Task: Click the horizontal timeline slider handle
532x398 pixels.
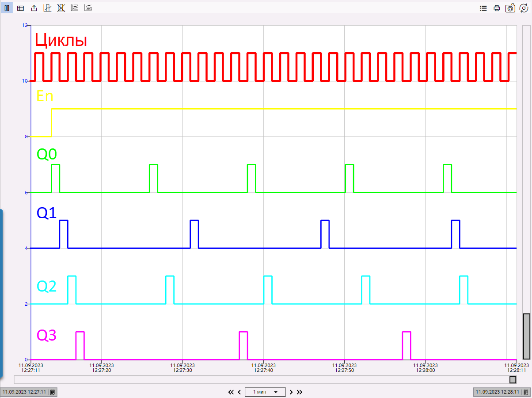Action: 513,380
